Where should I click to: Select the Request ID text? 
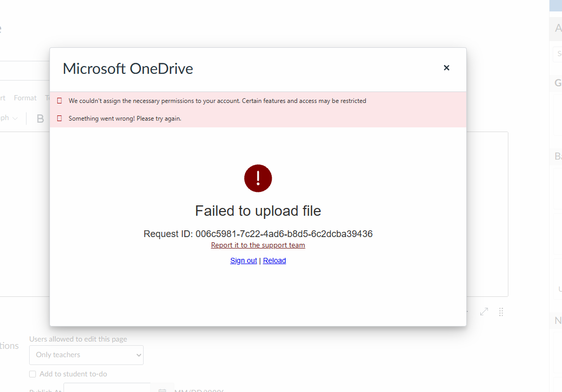pyautogui.click(x=258, y=234)
